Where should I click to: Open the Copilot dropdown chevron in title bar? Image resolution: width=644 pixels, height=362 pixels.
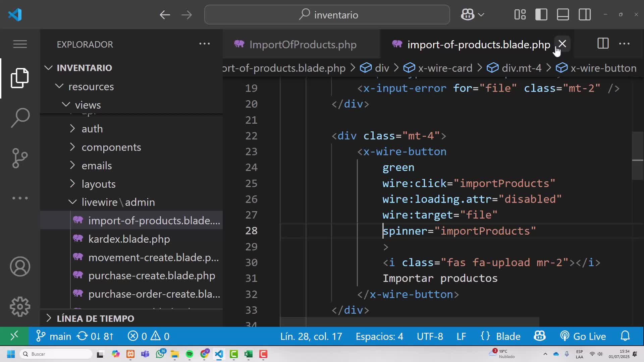tap(481, 15)
